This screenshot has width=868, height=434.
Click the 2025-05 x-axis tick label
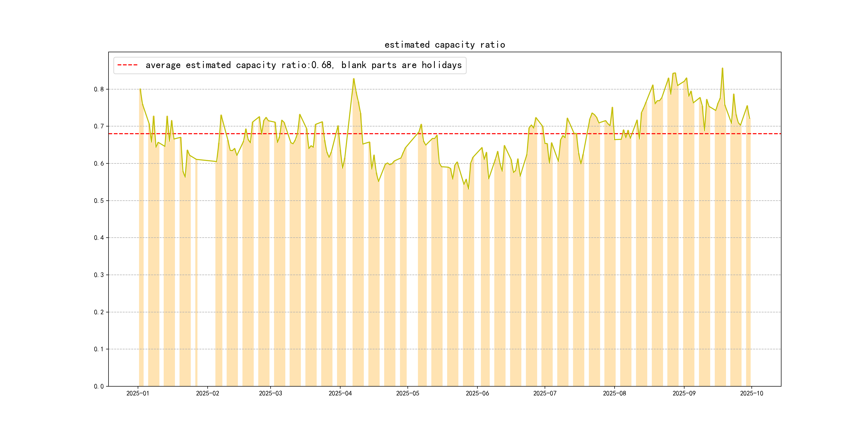(407, 393)
